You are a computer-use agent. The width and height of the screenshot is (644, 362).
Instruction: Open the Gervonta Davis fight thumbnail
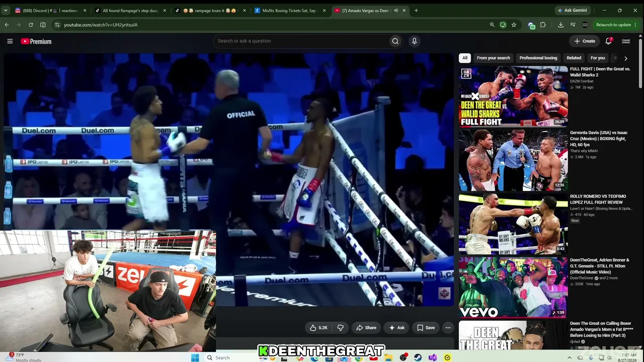513,160
